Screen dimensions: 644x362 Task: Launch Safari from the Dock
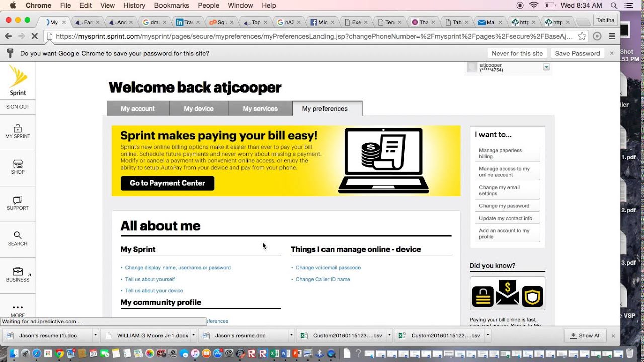[37, 354]
